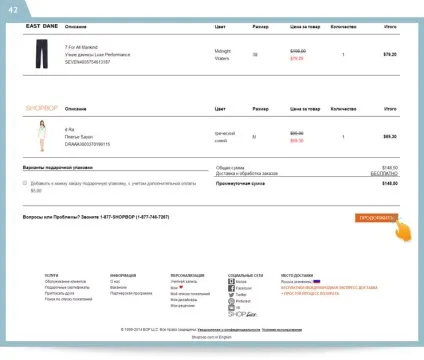The height and width of the screenshot is (360, 424).
Task: Click the EAST DANE logo
Action: (x=42, y=26)
